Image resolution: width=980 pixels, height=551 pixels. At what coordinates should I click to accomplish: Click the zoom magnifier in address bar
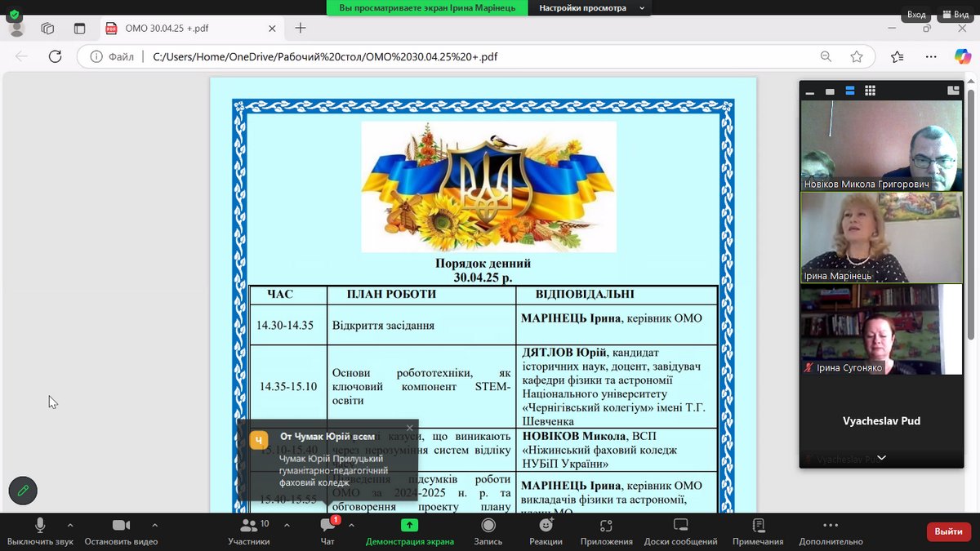(x=826, y=57)
